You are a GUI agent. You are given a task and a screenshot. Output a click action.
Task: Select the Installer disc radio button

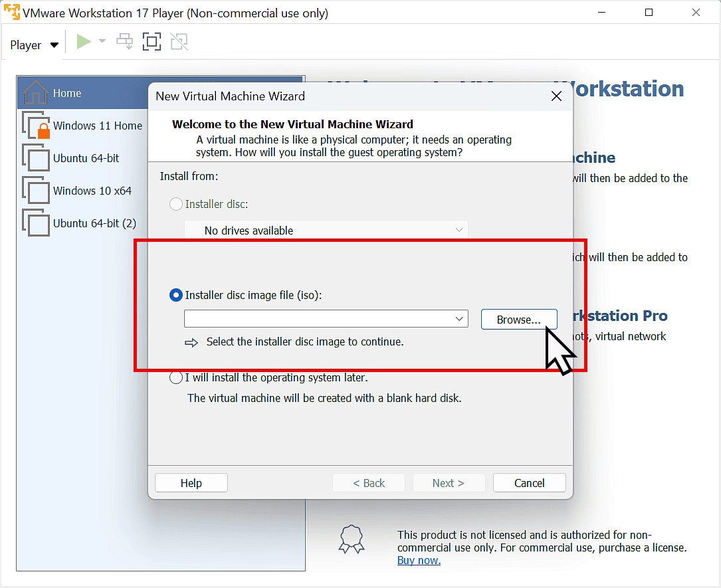(x=176, y=205)
